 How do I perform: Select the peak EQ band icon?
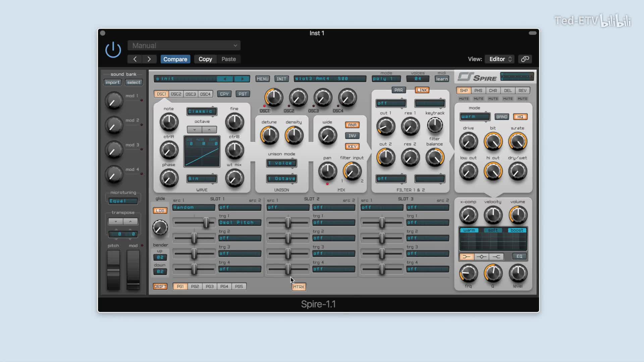coord(481,257)
